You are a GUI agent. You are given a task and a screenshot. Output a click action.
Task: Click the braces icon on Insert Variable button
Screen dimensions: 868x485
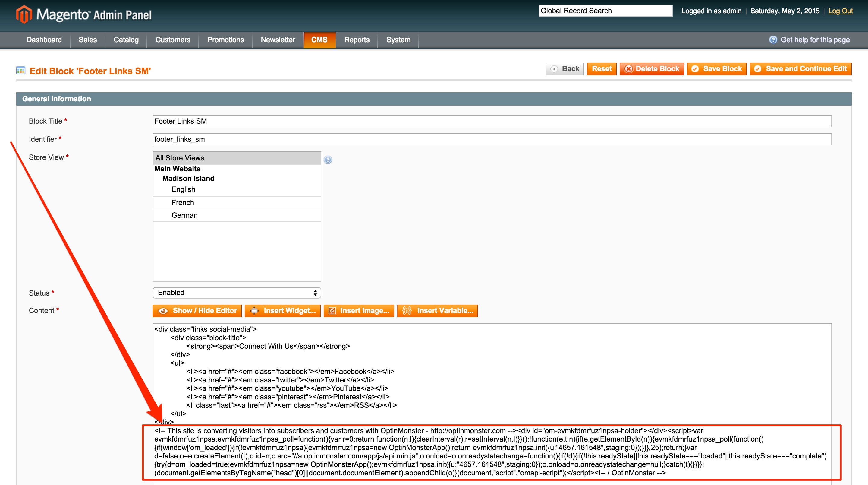click(407, 311)
